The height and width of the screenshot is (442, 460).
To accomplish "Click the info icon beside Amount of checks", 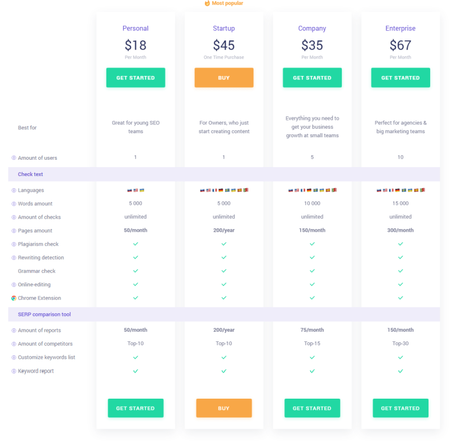I will click(x=14, y=217).
